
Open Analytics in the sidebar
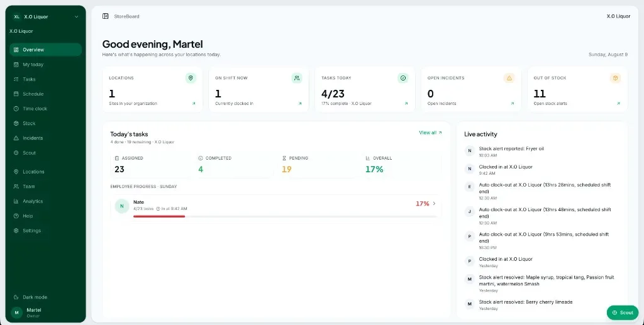[x=45, y=202]
